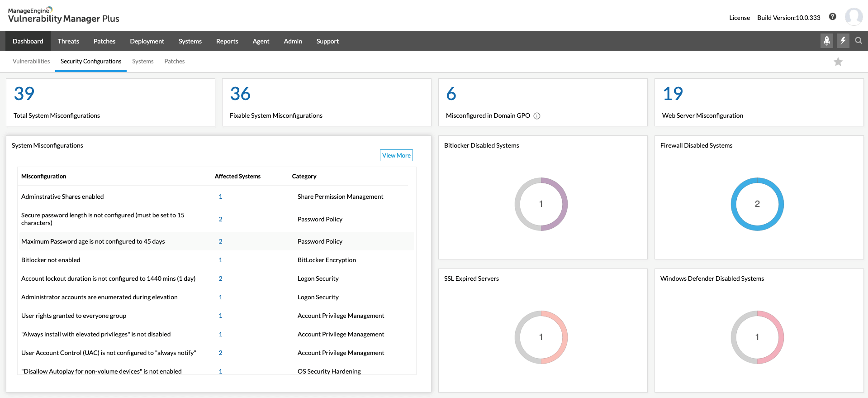The width and height of the screenshot is (868, 398).
Task: Click the star favorite icon
Action: pos(838,62)
